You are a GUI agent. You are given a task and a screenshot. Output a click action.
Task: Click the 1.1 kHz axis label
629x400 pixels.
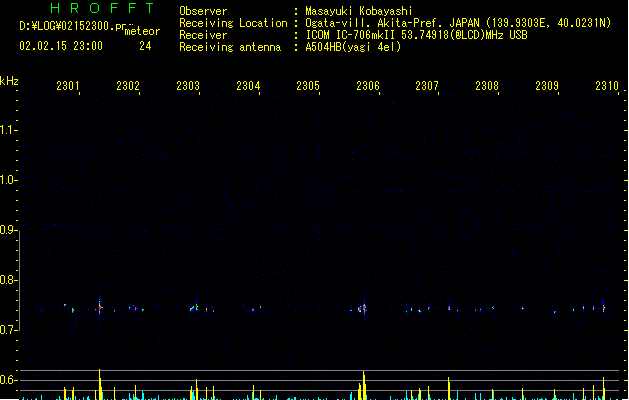(8, 130)
